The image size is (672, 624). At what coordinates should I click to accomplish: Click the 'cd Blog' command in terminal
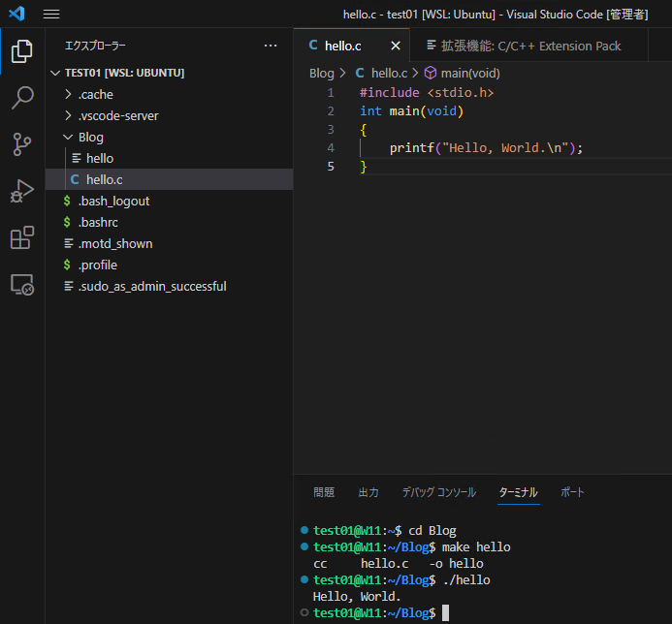pos(432,531)
